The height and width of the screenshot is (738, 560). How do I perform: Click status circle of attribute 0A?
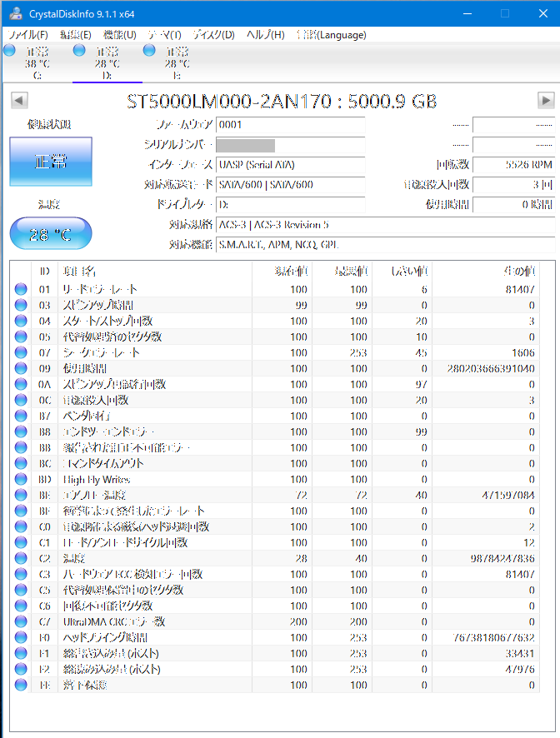(x=21, y=384)
